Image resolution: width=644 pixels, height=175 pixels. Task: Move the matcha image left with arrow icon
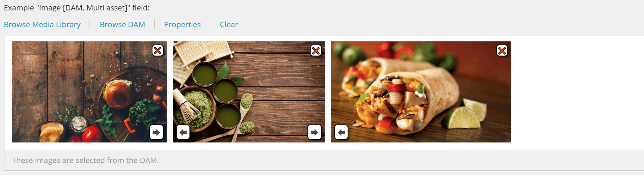coord(183,132)
